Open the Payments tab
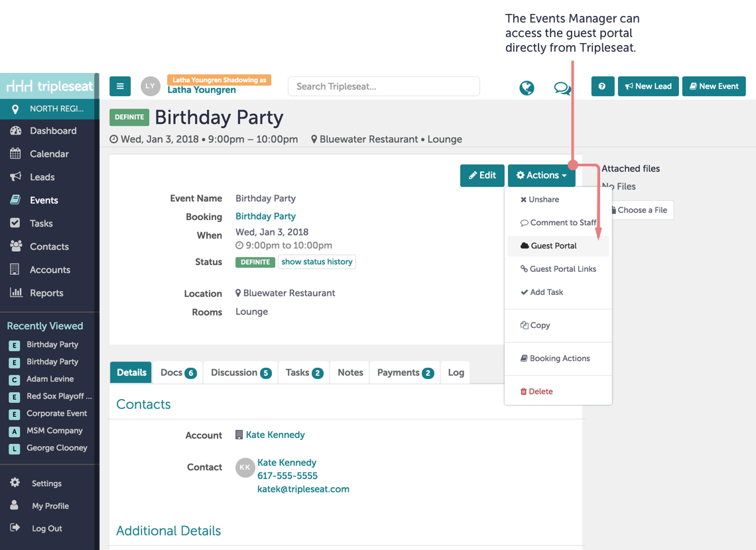 coord(405,372)
